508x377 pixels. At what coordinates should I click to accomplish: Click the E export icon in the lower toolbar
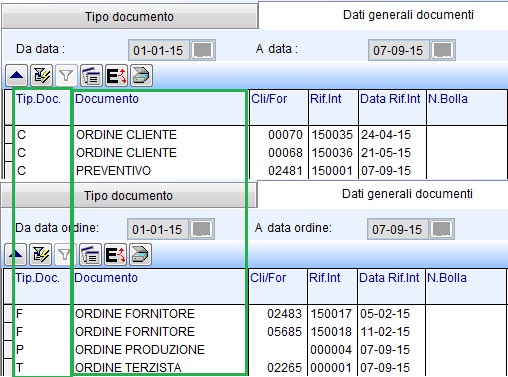[x=115, y=255]
